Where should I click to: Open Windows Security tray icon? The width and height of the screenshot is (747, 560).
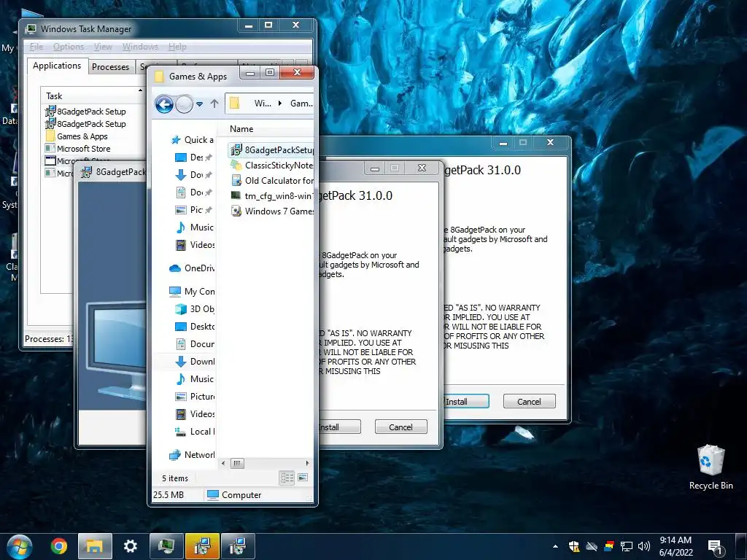(x=574, y=546)
